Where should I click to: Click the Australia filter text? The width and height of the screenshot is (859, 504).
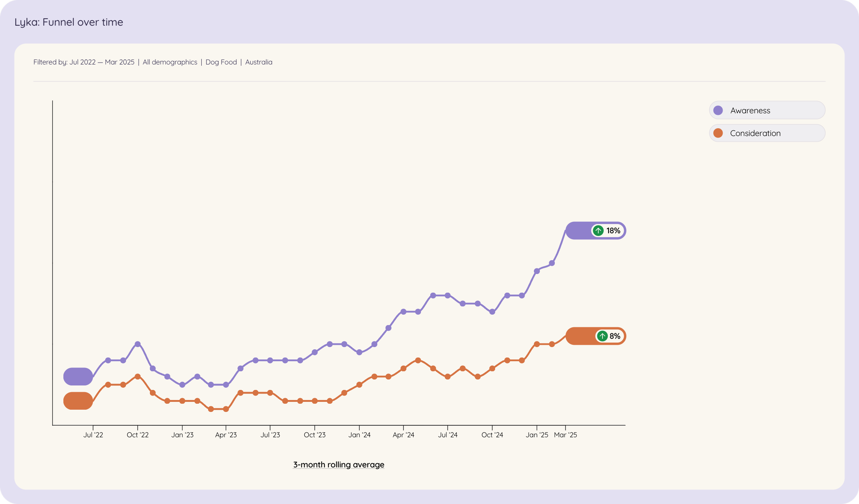[x=258, y=62]
